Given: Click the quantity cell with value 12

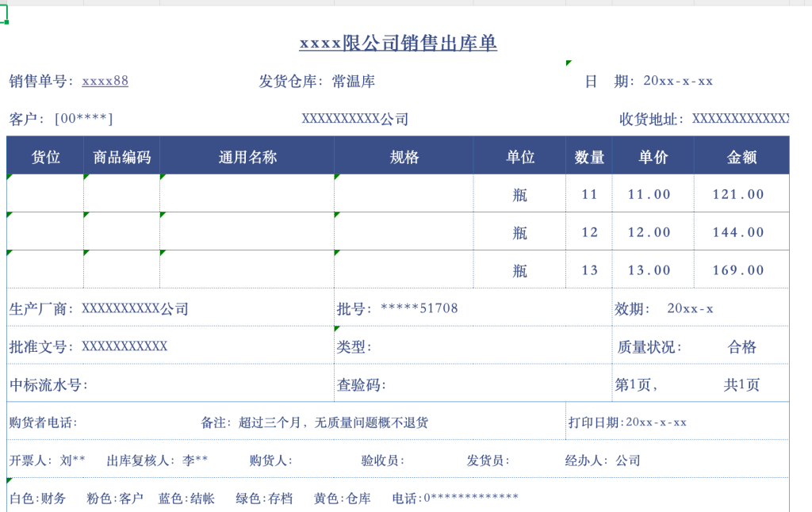Looking at the screenshot, I should [x=589, y=232].
